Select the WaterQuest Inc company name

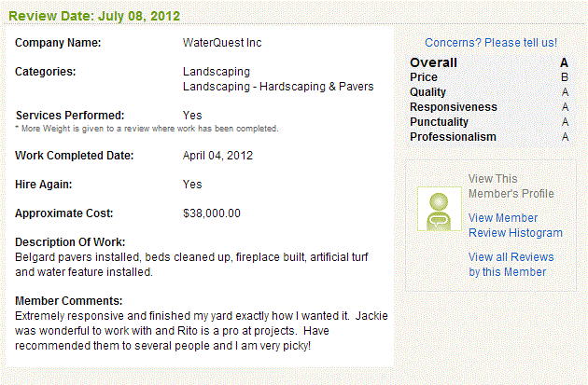[222, 43]
